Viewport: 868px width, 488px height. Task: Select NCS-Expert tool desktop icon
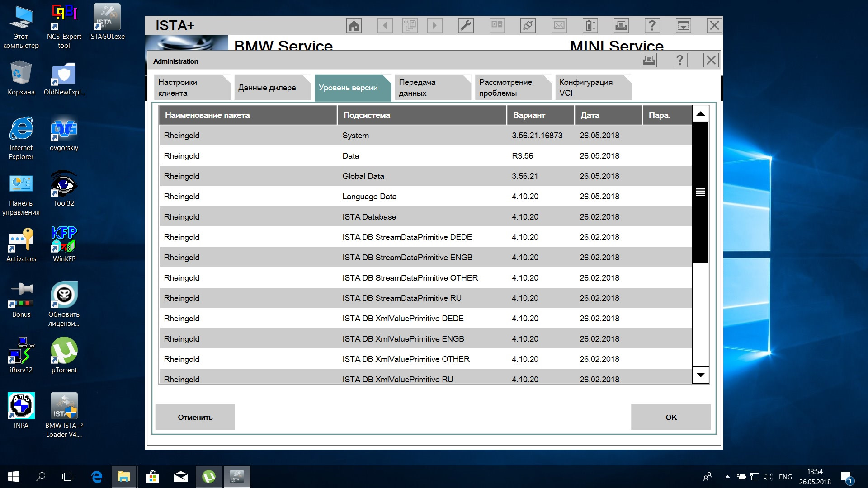pos(64,26)
